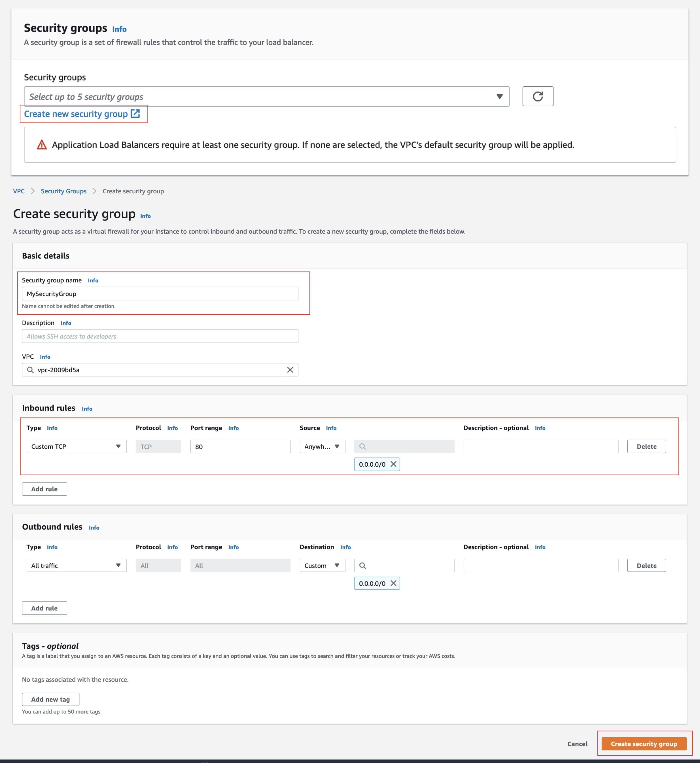Viewport: 700px width, 783px height.
Task: Remove the outbound 0.0.0.0/0 destination chip
Action: (x=393, y=583)
